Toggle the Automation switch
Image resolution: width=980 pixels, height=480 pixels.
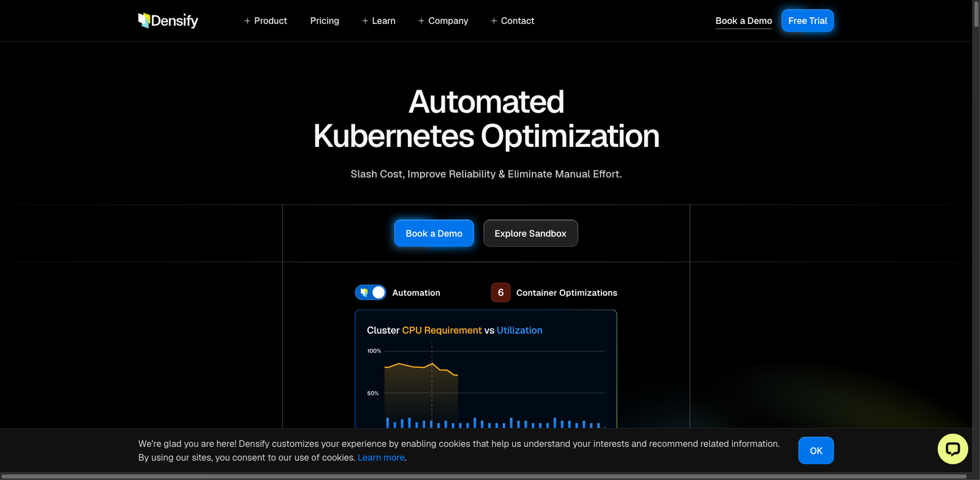[371, 293]
